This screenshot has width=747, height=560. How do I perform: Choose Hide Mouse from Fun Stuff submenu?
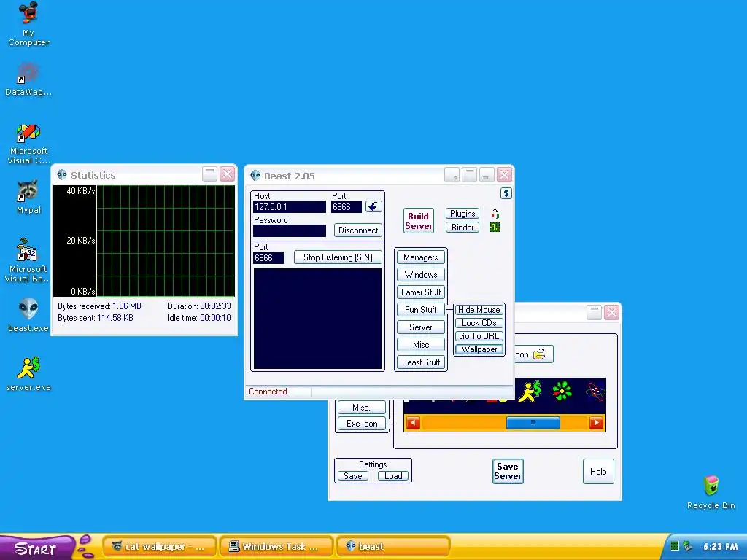pyautogui.click(x=479, y=309)
